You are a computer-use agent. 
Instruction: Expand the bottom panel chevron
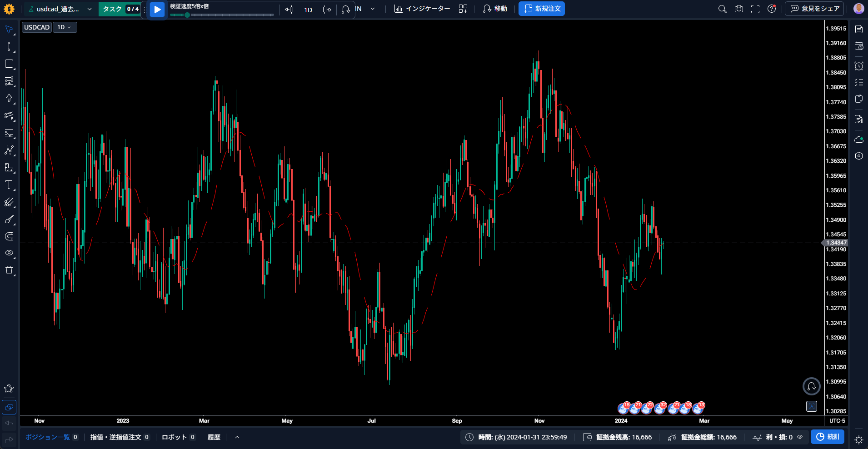click(237, 437)
